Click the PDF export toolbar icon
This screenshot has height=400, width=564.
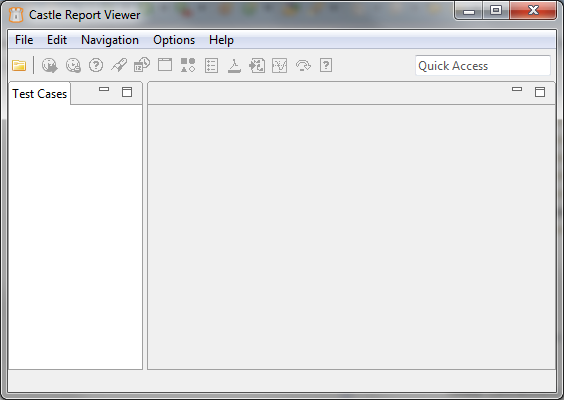[x=234, y=65]
